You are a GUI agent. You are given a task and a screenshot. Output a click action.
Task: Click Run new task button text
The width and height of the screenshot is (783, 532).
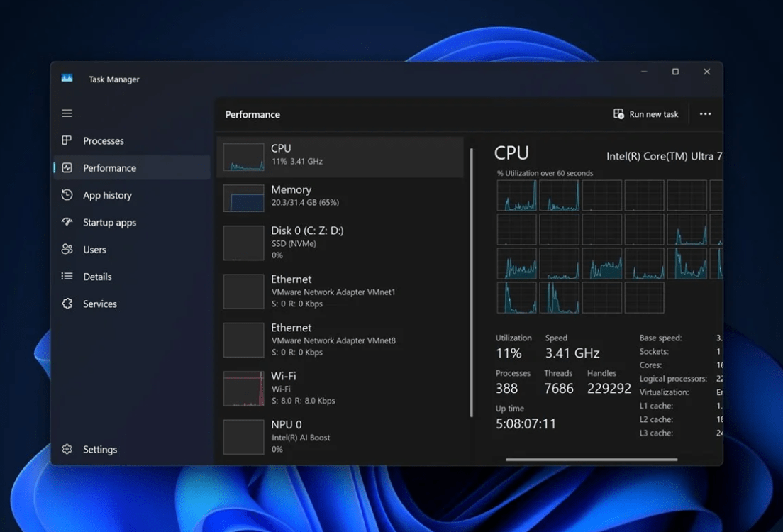pyautogui.click(x=654, y=114)
